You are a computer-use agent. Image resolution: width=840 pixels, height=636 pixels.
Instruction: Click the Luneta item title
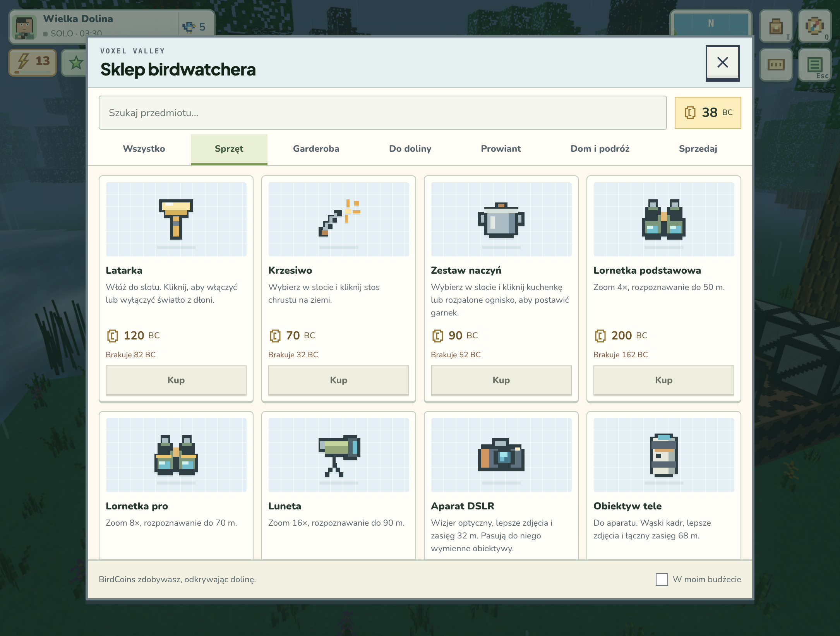tap(285, 506)
